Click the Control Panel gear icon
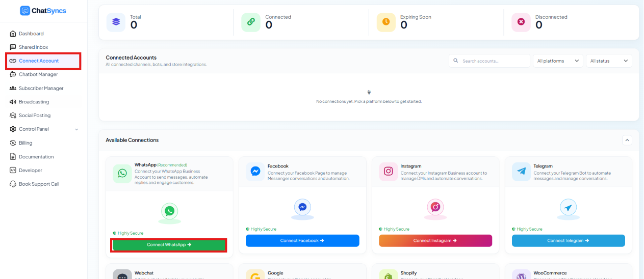This screenshot has width=644, height=279. coord(13,129)
